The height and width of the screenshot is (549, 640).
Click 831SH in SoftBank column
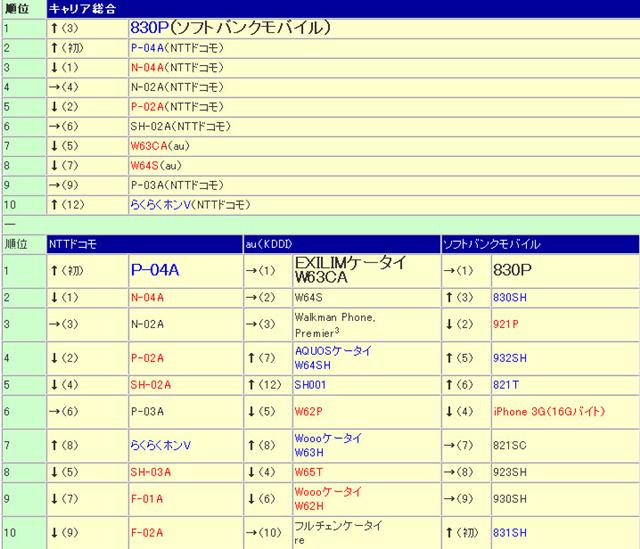click(x=510, y=533)
